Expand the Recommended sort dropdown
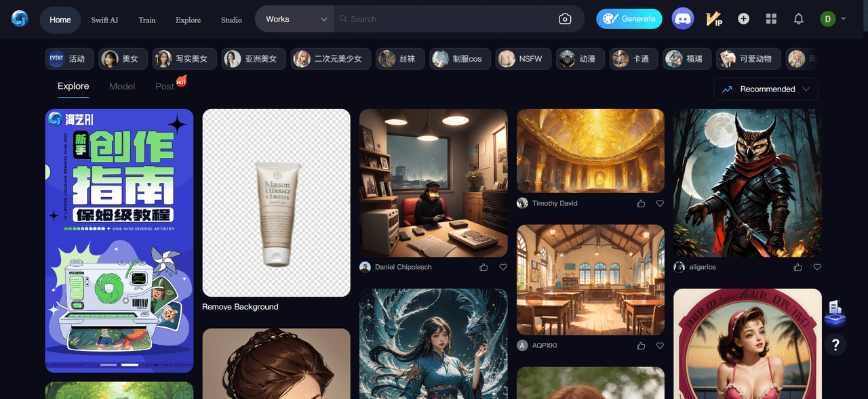Image resolution: width=868 pixels, height=399 pixels. tap(766, 89)
